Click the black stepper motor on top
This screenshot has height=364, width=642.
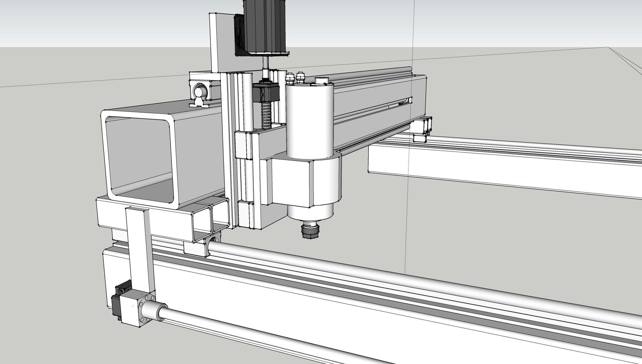point(265,27)
